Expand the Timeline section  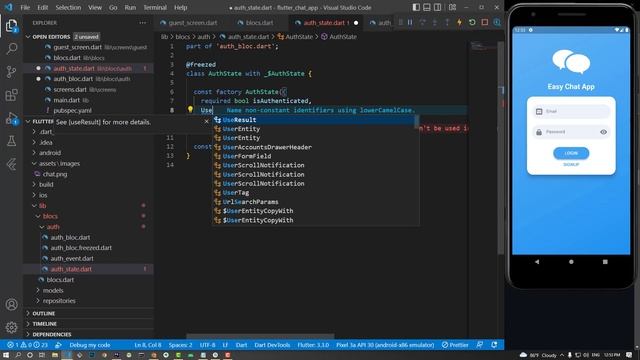44,324
